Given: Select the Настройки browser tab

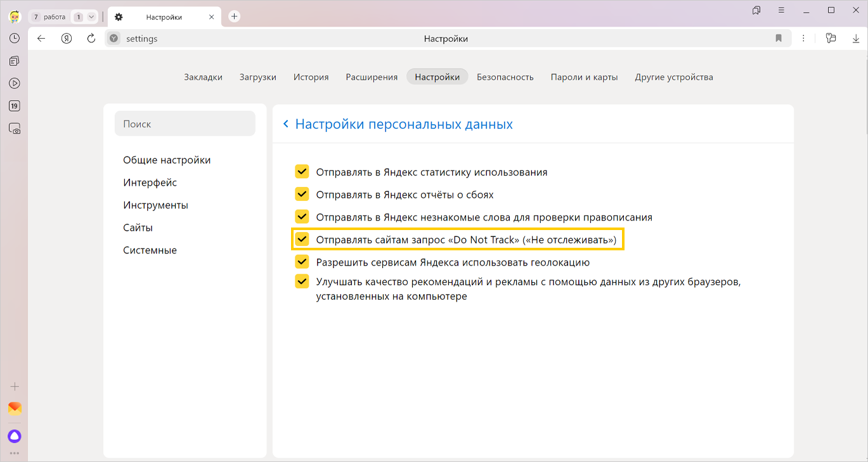Looking at the screenshot, I should (x=164, y=17).
